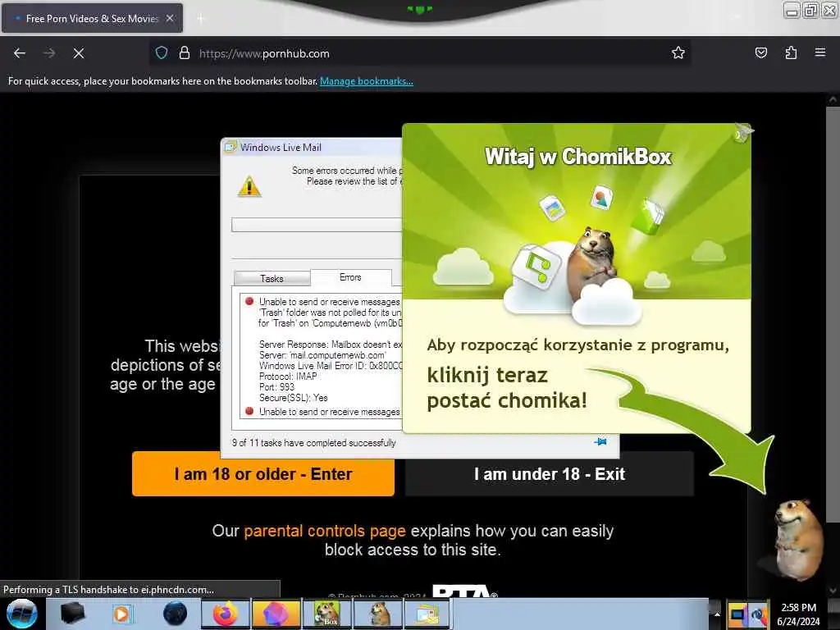This screenshot has width=840, height=630.
Task: Open the purple-orange app taskbar icon
Action: point(276,614)
